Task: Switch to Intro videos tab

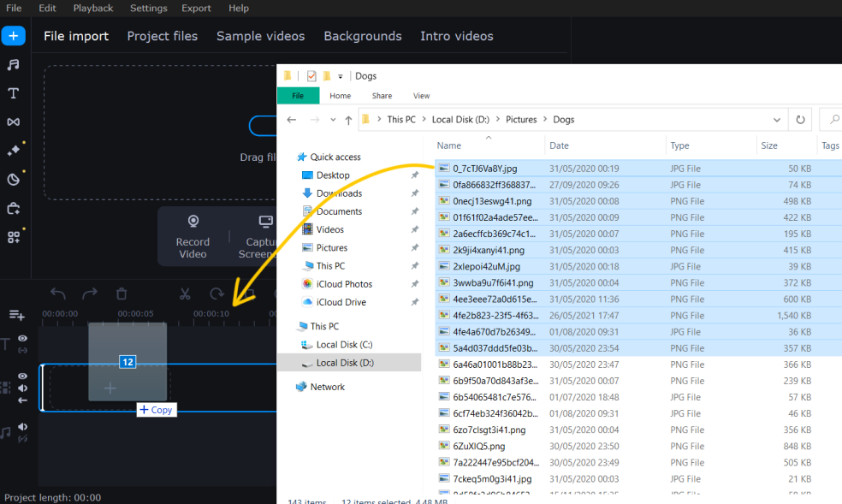Action: [x=456, y=36]
